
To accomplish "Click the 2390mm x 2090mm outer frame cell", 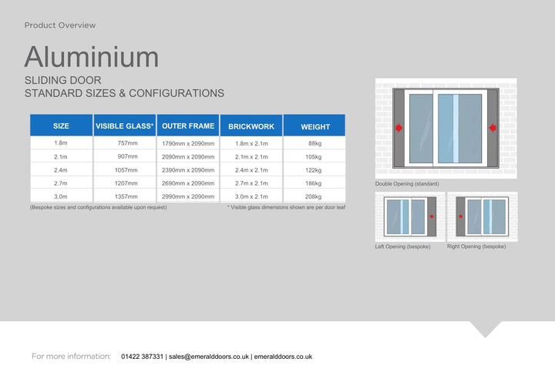I will click(x=188, y=170).
